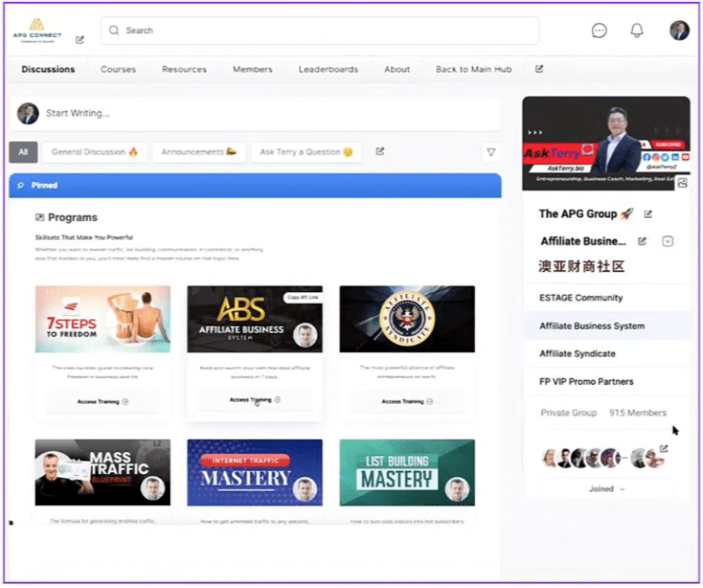Image resolution: width=703 pixels, height=588 pixels.
Task: Click Access Training under 7 Steps to Freedom
Action: [103, 401]
